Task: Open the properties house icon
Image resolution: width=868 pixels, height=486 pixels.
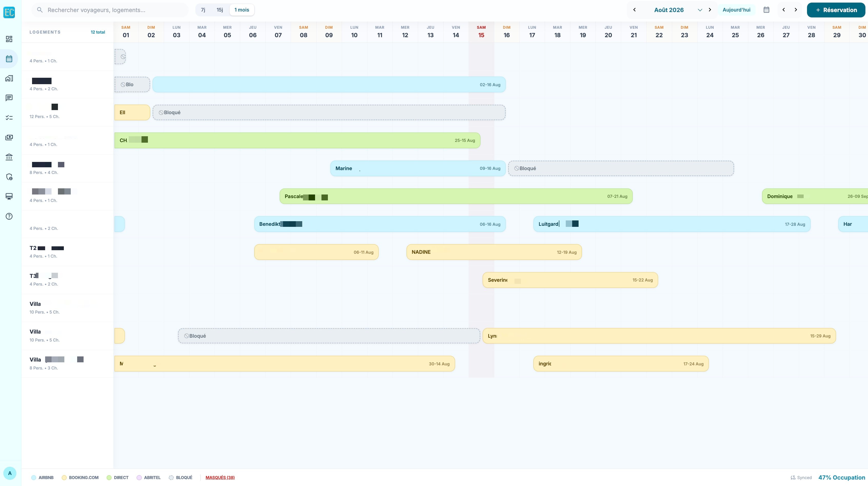Action: 9,78
